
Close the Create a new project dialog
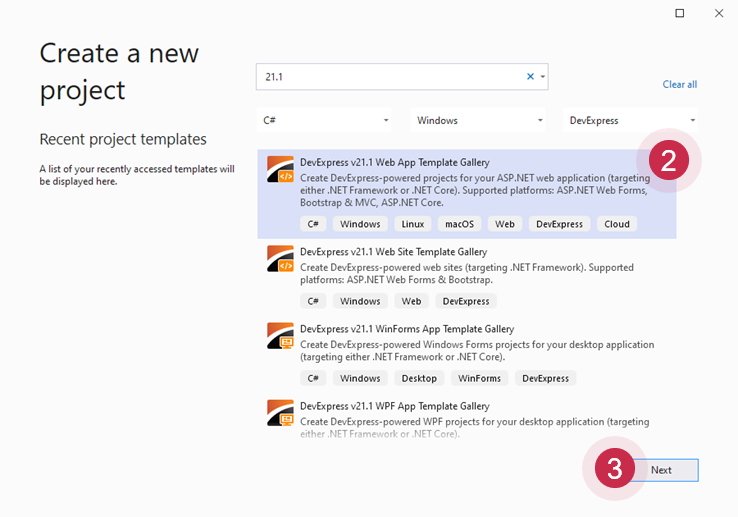719,13
